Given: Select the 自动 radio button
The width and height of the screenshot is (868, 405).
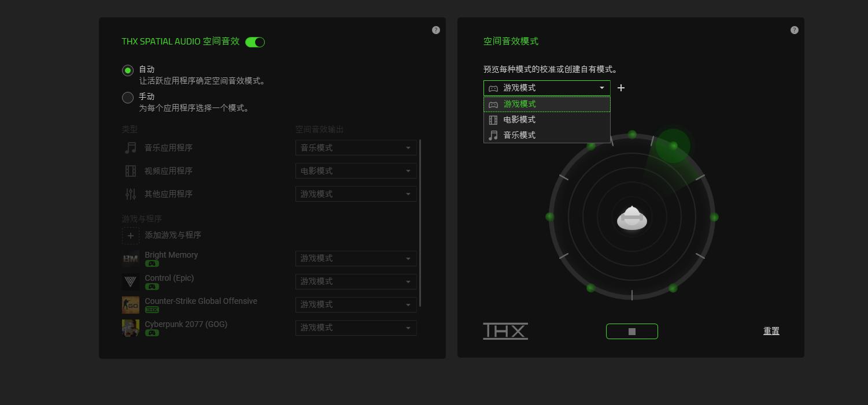Looking at the screenshot, I should click(128, 70).
